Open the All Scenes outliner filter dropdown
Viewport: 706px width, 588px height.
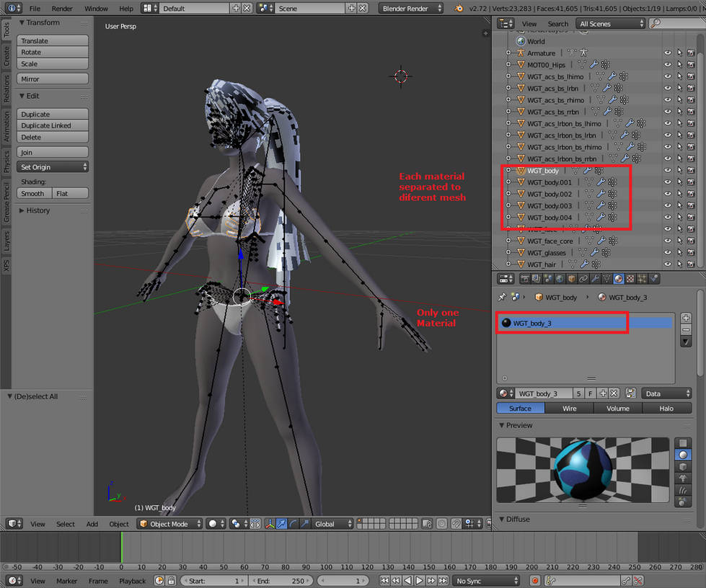(x=611, y=24)
